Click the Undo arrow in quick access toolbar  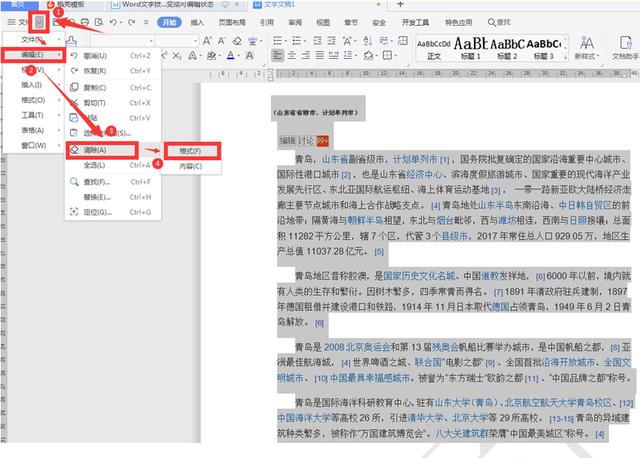tap(112, 21)
